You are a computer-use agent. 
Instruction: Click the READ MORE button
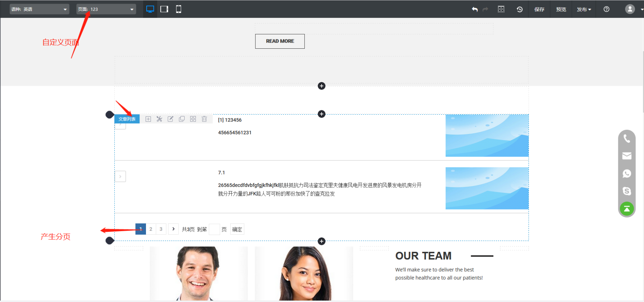[x=280, y=41]
